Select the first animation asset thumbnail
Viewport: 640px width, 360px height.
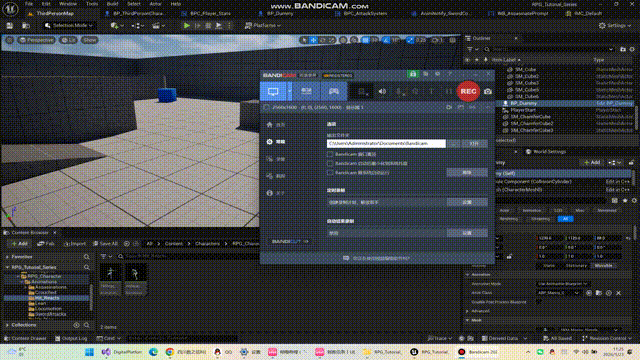(x=110, y=279)
